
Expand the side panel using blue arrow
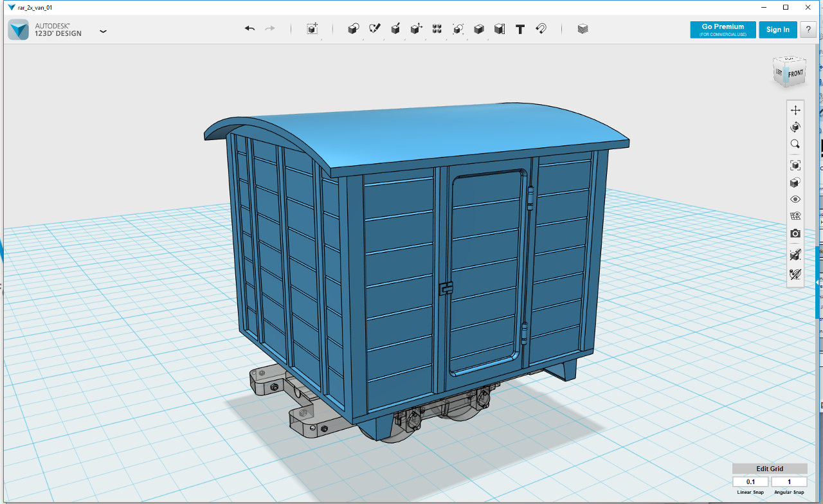(818, 283)
